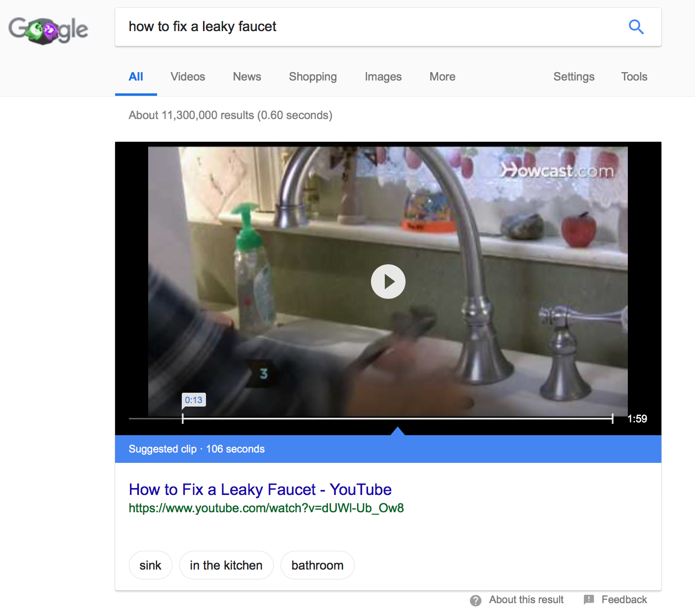Click the Feedback flag icon
This screenshot has height=616, width=695.
click(x=589, y=600)
